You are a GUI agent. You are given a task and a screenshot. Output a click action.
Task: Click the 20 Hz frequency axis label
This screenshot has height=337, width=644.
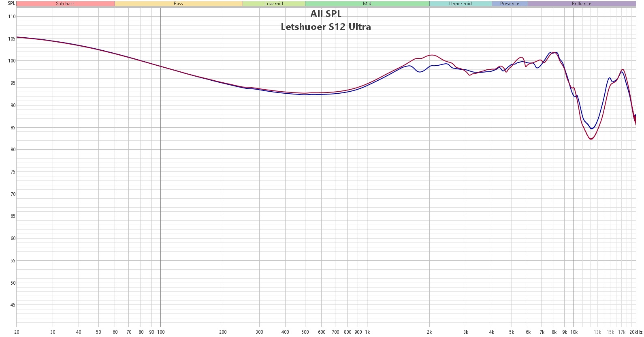click(x=17, y=332)
